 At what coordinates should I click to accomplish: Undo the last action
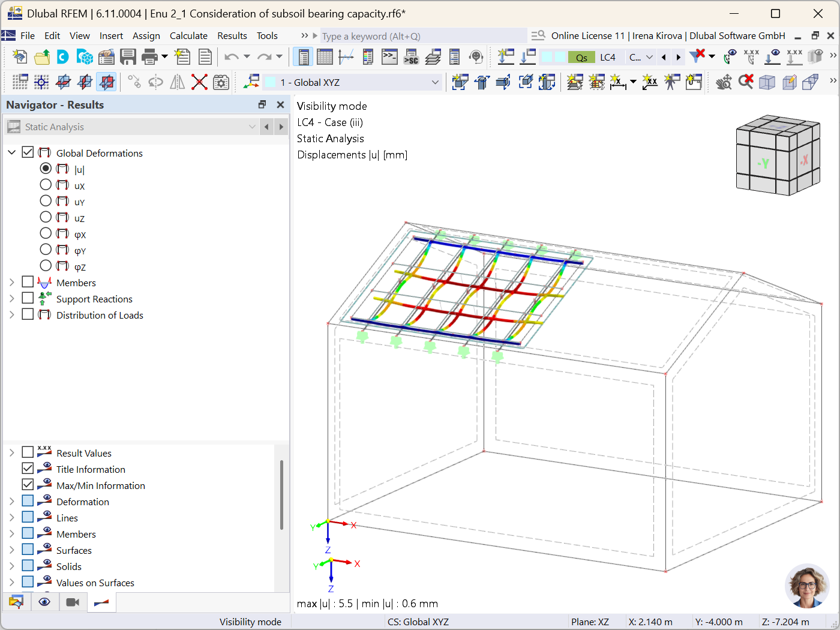coord(232,56)
